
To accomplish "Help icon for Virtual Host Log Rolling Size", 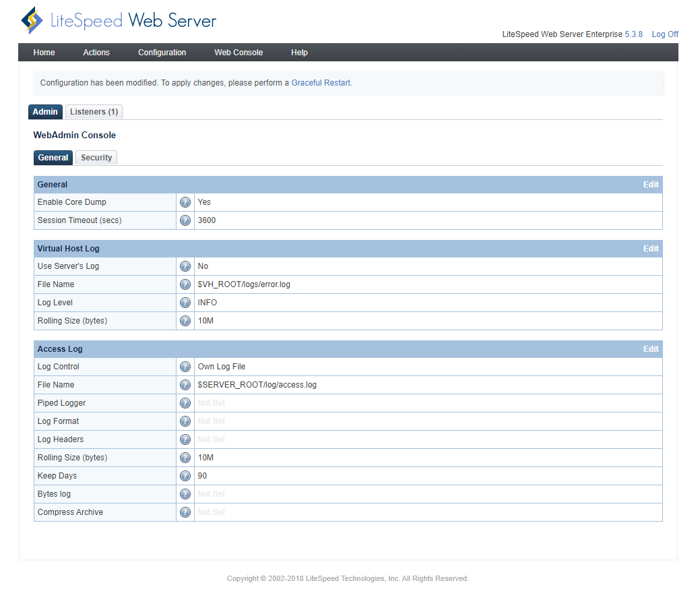I will (185, 322).
